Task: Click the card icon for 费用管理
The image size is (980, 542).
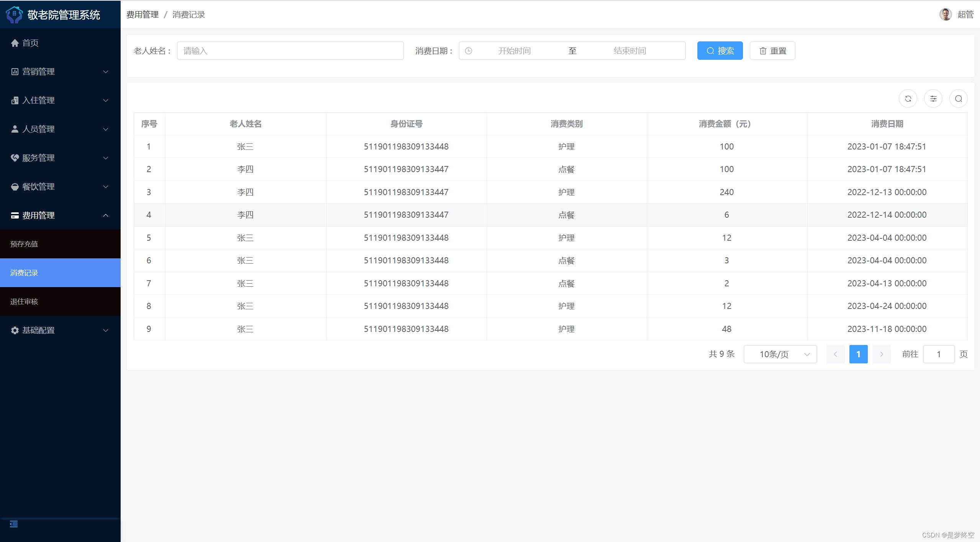Action: (15, 215)
